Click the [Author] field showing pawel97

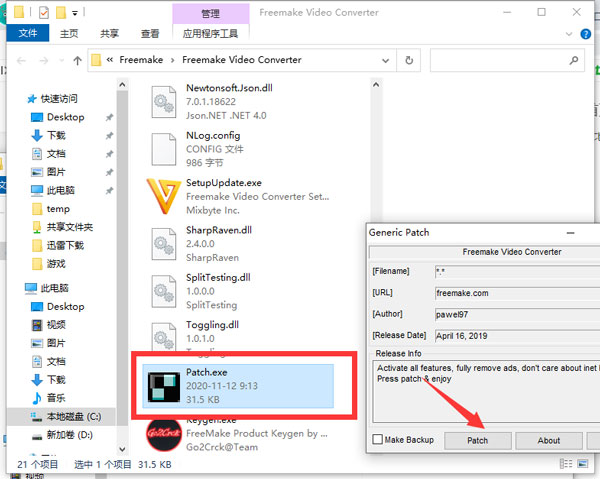[517, 315]
